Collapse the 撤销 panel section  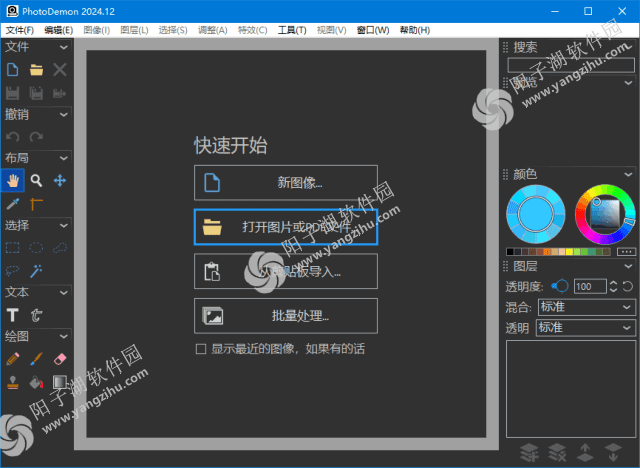64,115
